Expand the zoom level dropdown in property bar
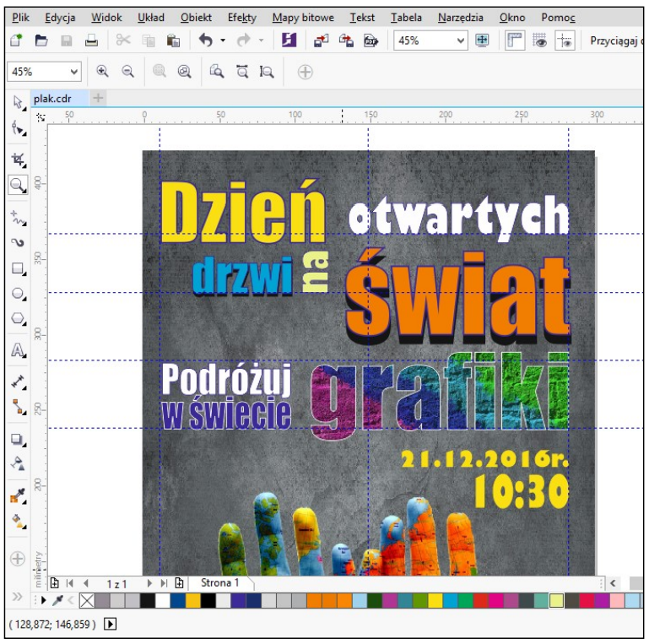This screenshot has height=644, width=649. click(74, 73)
